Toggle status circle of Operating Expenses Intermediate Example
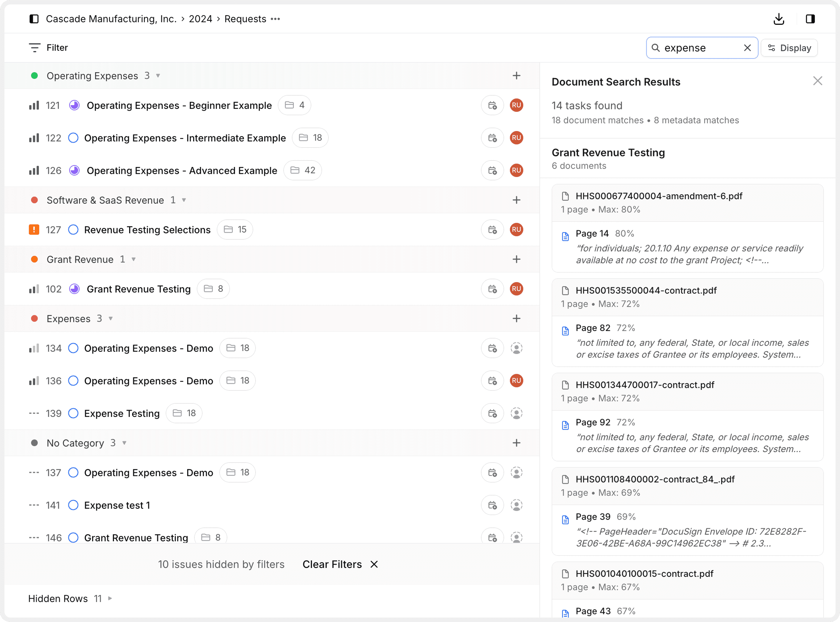840x622 pixels. [73, 138]
